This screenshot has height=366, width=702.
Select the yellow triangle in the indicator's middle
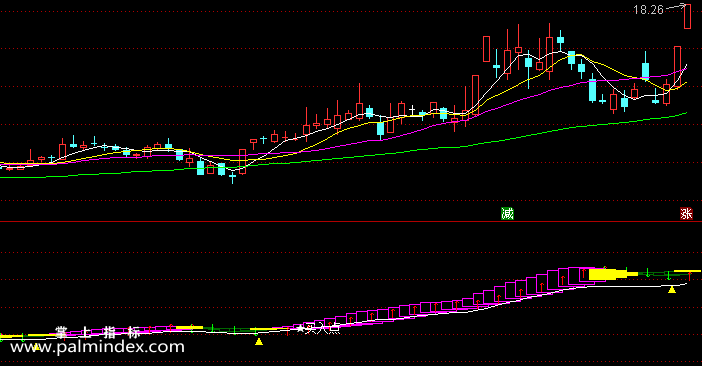[x=259, y=342]
